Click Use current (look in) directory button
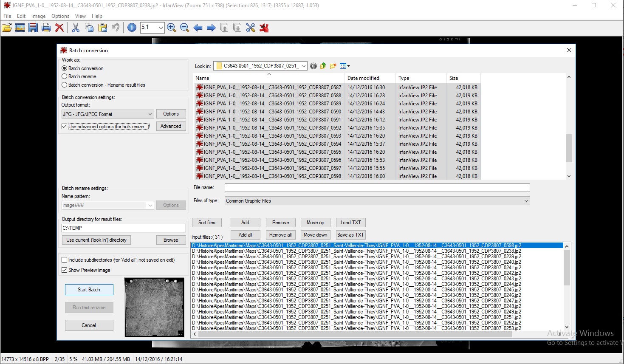The image size is (624, 364). (96, 240)
